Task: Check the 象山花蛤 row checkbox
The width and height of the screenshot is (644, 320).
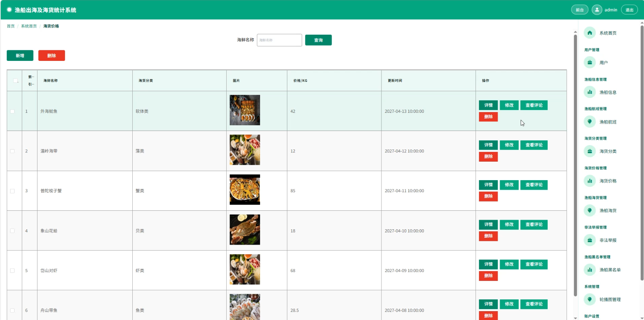Action: (12, 231)
